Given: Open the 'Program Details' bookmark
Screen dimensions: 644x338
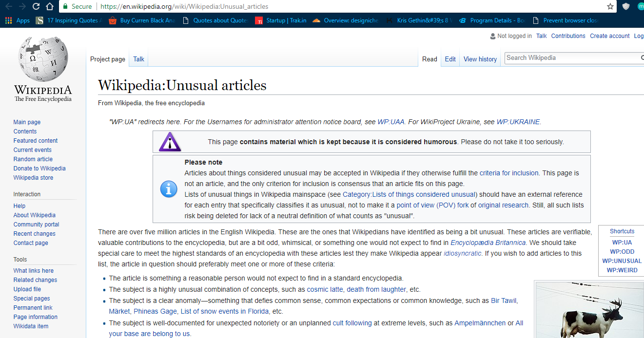Looking at the screenshot, I should [493, 20].
